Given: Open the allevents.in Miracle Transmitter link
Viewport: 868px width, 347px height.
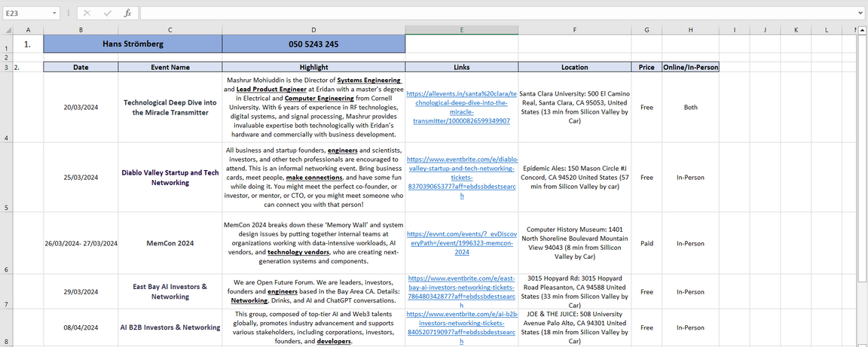Looking at the screenshot, I should pyautogui.click(x=462, y=108).
